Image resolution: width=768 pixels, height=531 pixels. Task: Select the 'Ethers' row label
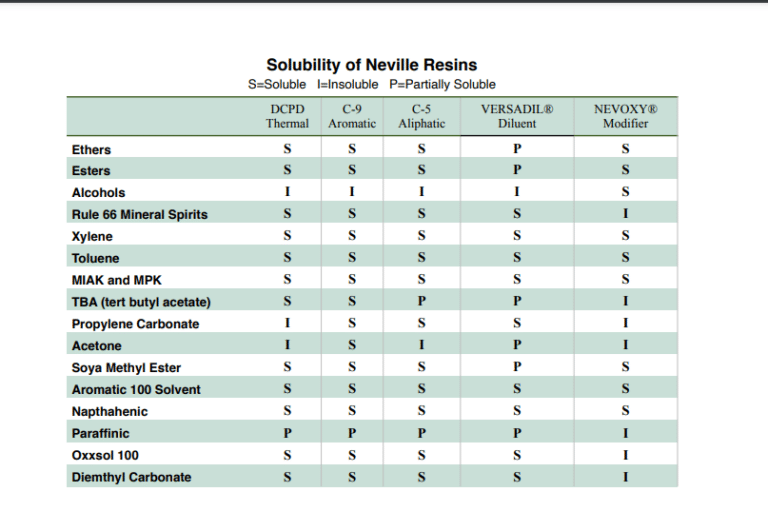click(91, 150)
